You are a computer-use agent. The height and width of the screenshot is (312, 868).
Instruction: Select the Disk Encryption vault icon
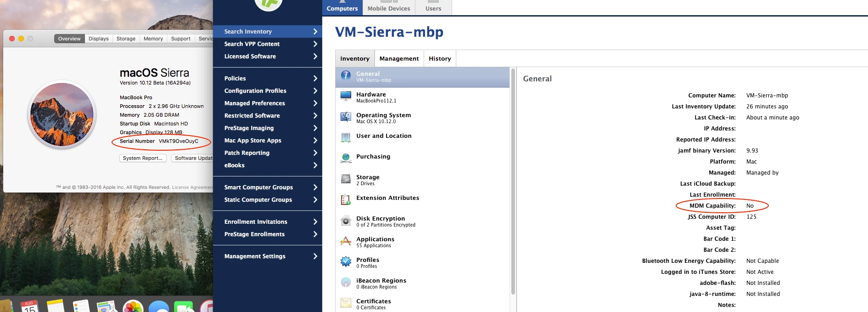tap(346, 220)
